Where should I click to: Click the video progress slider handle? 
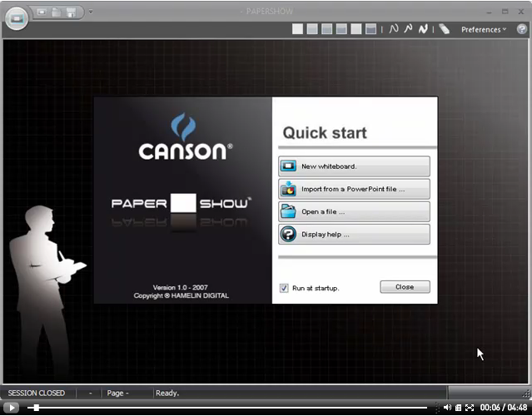(x=37, y=408)
